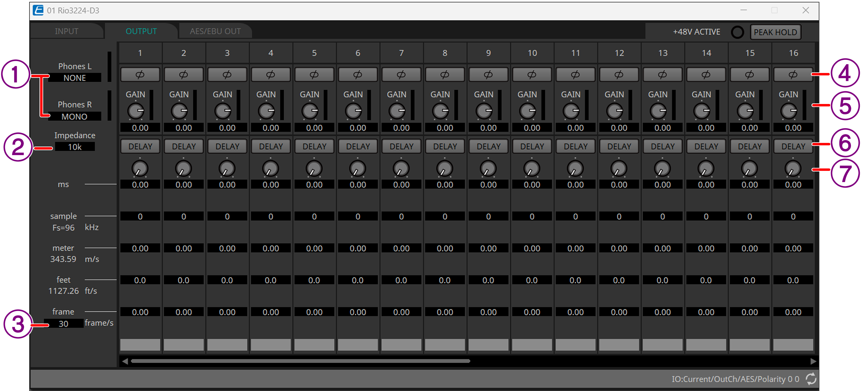Click channel 2 meter delay value field
Image resolution: width=868 pixels, height=391 pixels.
pyautogui.click(x=184, y=248)
